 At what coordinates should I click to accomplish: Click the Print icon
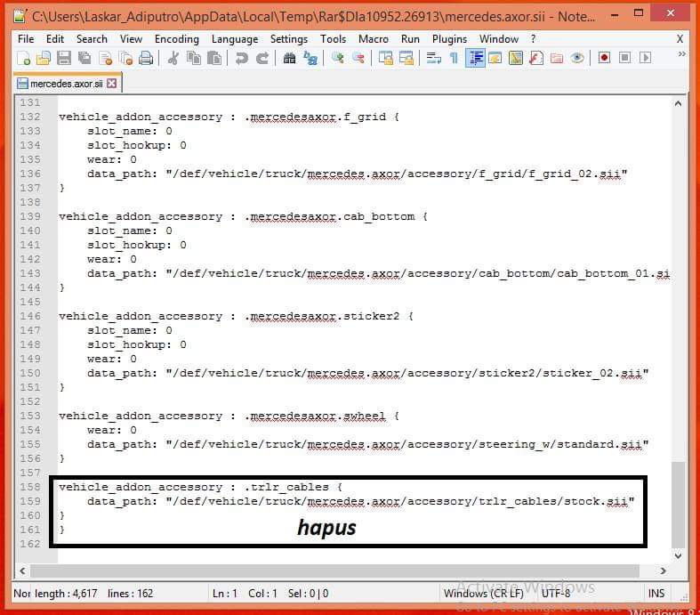pyautogui.click(x=146, y=58)
